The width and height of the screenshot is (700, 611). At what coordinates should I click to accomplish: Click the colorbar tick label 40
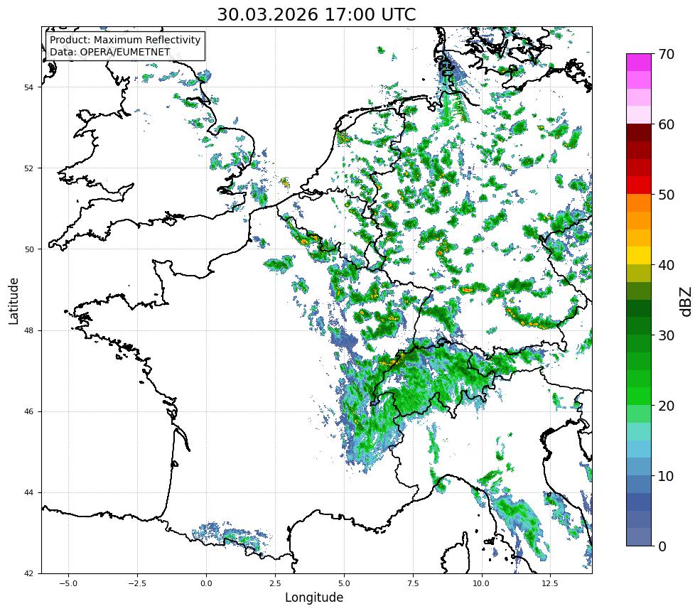666,265
